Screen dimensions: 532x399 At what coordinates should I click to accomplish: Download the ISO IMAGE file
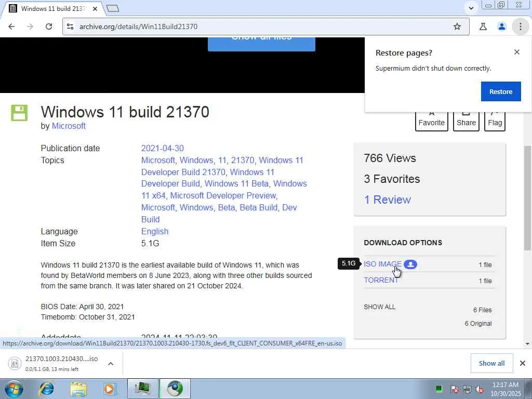pyautogui.click(x=382, y=264)
